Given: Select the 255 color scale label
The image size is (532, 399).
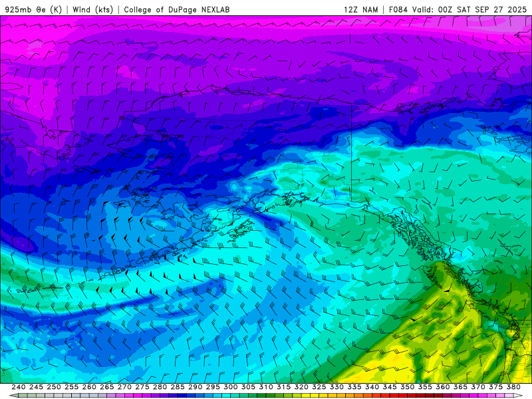Looking at the screenshot, I should coord(71,387).
